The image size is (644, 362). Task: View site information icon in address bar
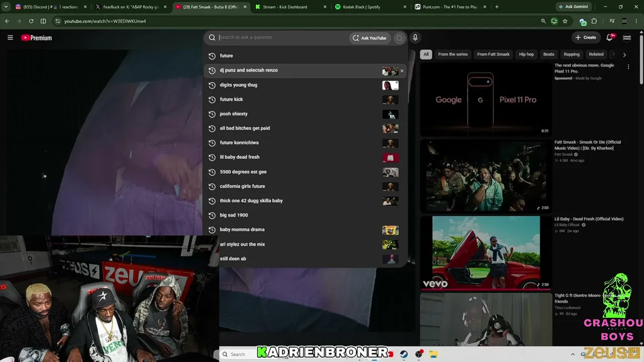[x=57, y=21]
